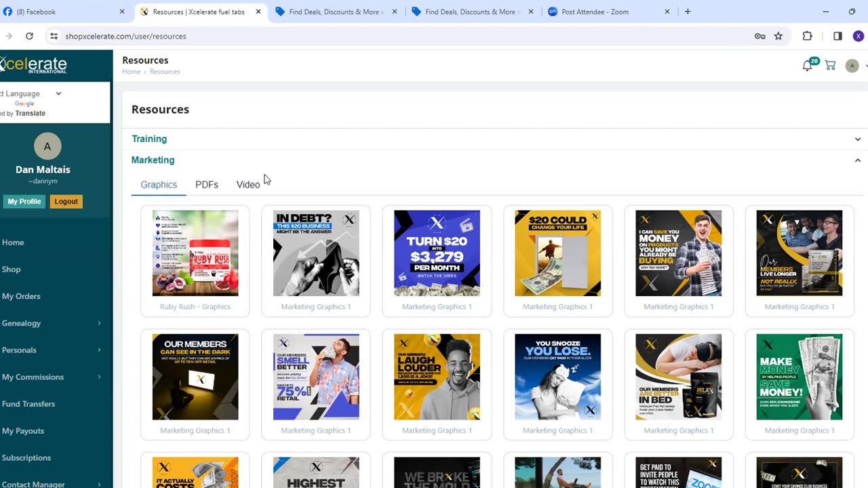Open Laugh Louder marketing graphic
This screenshot has width=868, height=488.
(437, 377)
